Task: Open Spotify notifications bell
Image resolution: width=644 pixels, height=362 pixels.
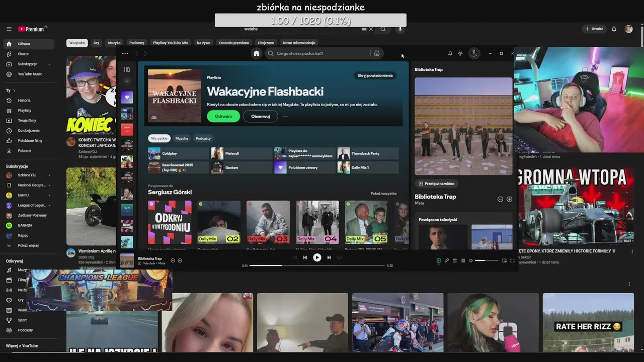Action: 450,53
